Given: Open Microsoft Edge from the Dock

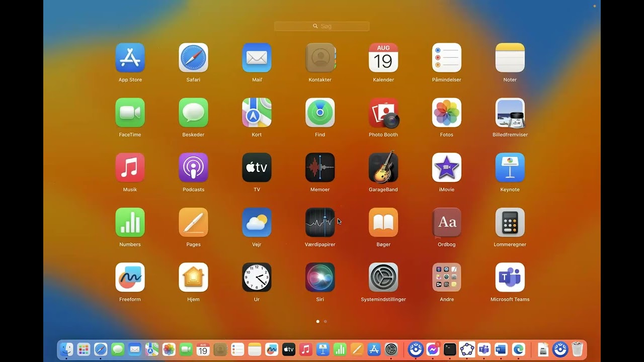Looking at the screenshot, I should [x=518, y=349].
